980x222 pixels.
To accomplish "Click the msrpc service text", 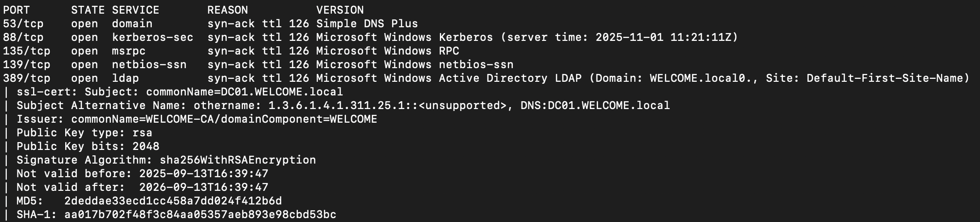I will click(128, 51).
